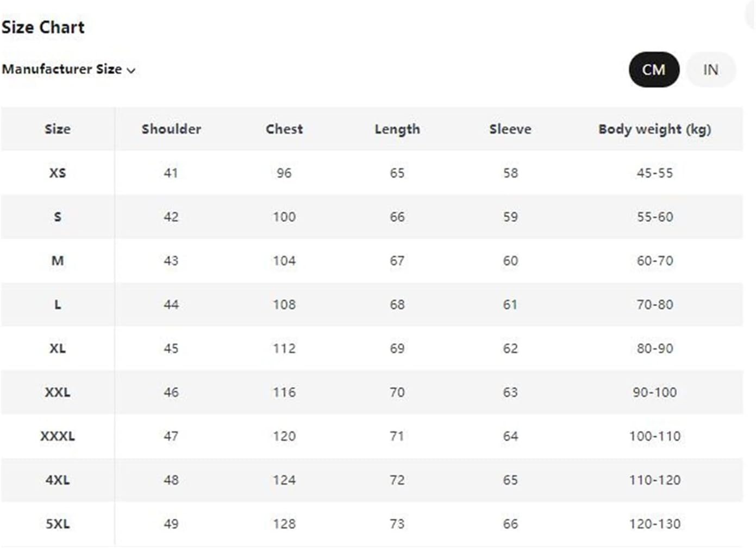Select the 5XL size row
The image size is (756, 548).
(57, 524)
